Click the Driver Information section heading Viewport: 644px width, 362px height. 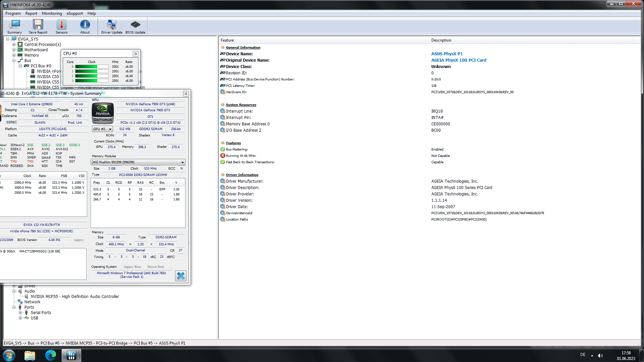point(242,175)
